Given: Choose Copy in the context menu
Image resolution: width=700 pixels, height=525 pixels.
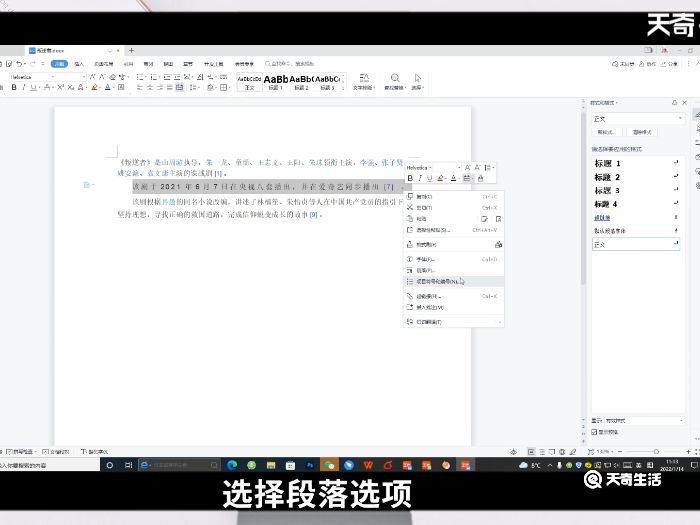Looking at the screenshot, I should (454, 196).
